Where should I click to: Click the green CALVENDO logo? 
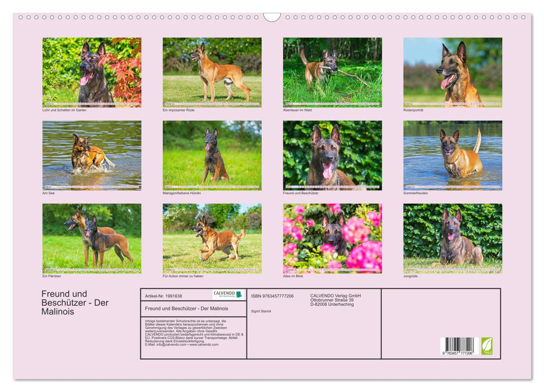point(227,293)
